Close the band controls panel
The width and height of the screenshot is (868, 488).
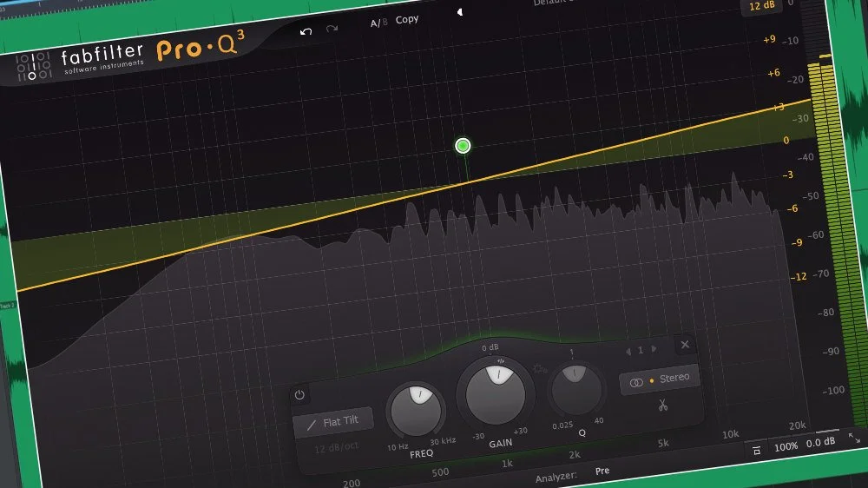pyautogui.click(x=685, y=345)
